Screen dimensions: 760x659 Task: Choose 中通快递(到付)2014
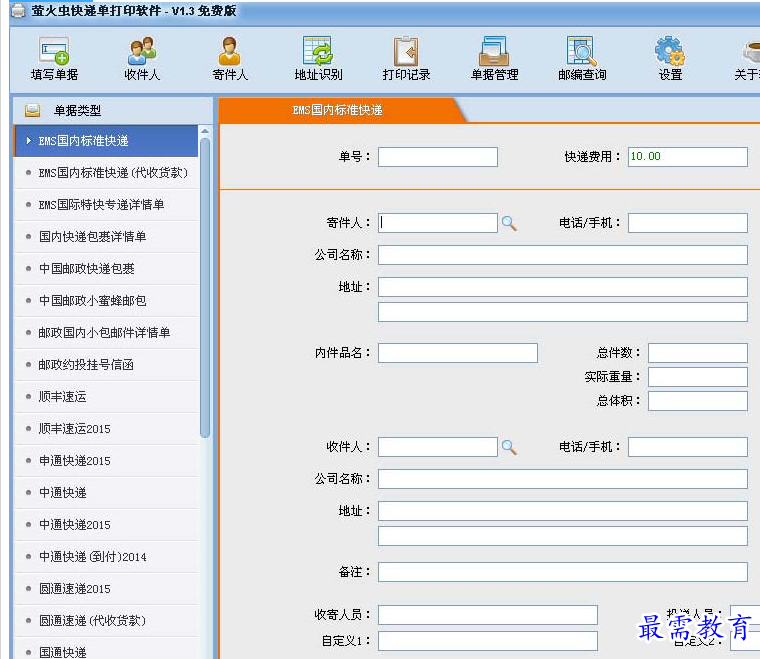pos(107,556)
